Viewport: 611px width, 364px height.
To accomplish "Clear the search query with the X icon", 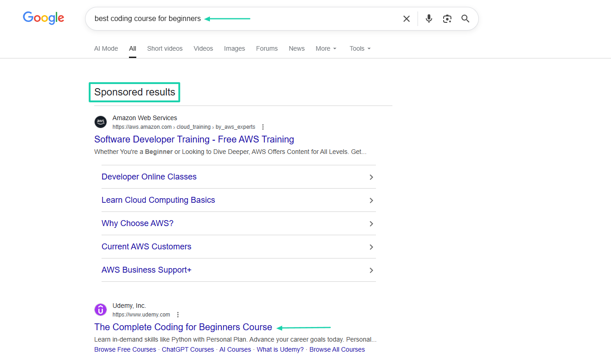I will (407, 19).
